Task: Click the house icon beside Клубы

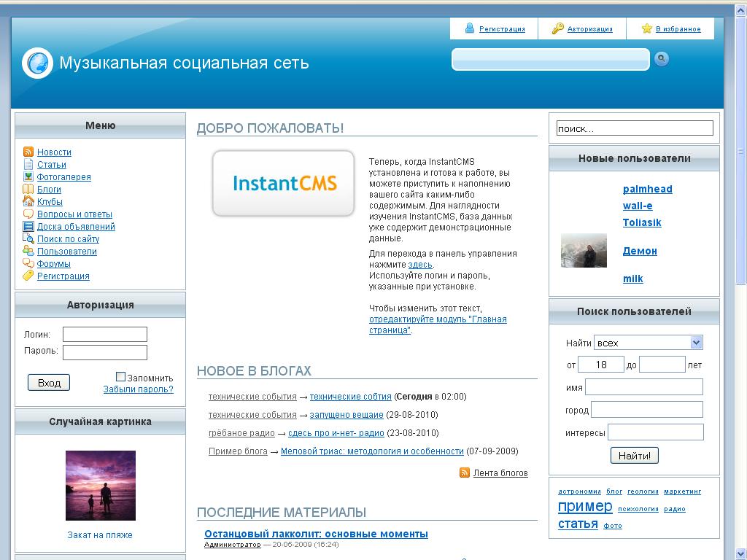Action: 28,201
